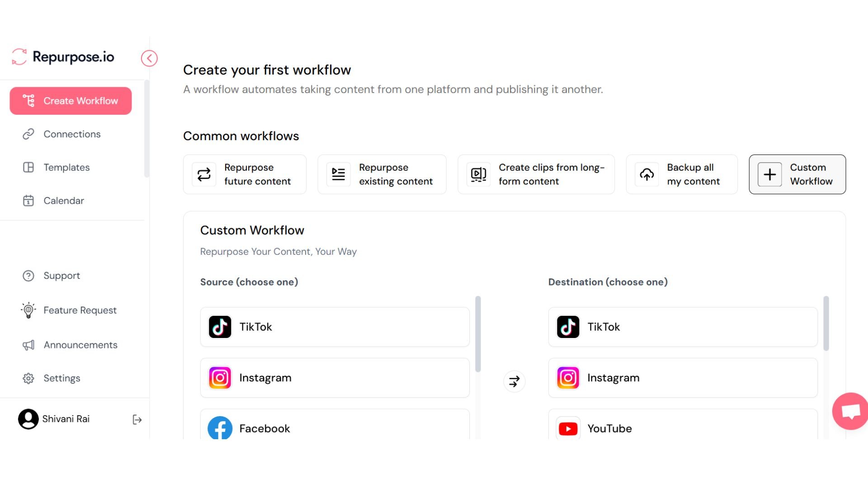Click the Settings gear icon
868x488 pixels.
[x=28, y=378]
